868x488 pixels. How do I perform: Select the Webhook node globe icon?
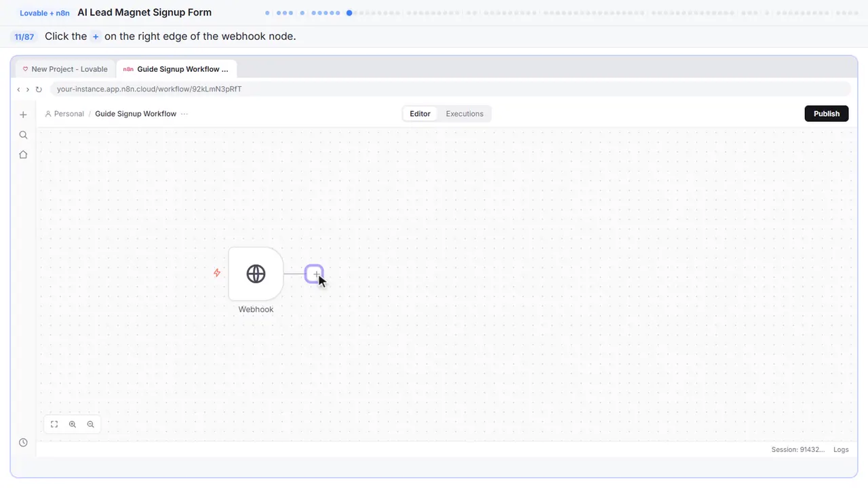256,274
